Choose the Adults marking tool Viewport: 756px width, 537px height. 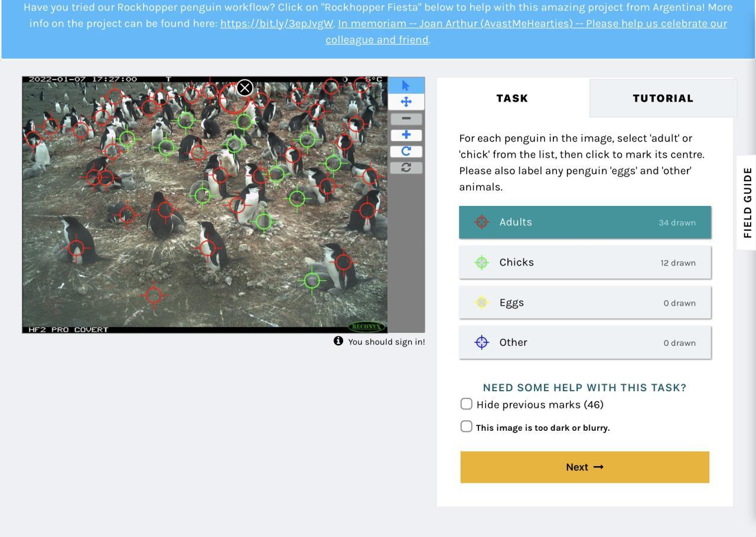click(585, 222)
